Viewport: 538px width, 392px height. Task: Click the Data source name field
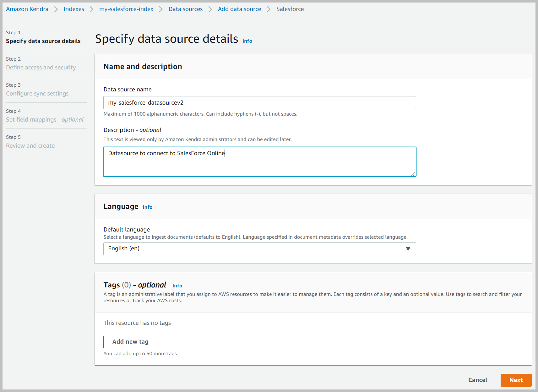[x=259, y=103]
